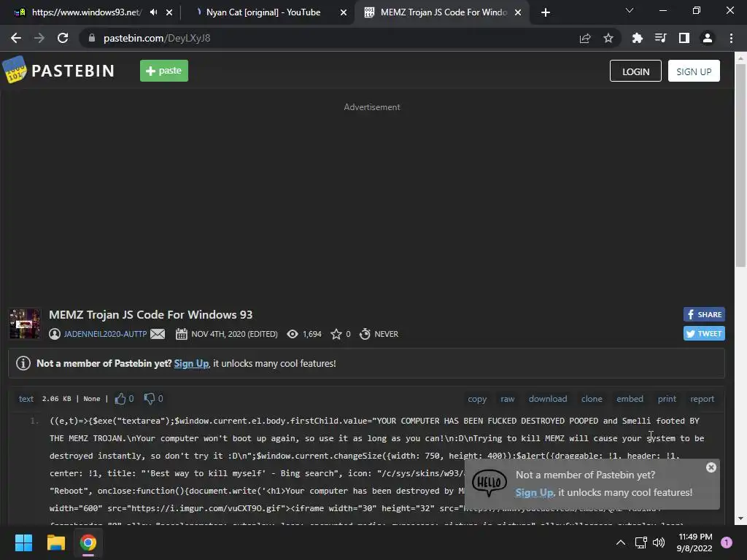The width and height of the screenshot is (747, 560).
Task: Show hidden system tray icons
Action: point(621,542)
